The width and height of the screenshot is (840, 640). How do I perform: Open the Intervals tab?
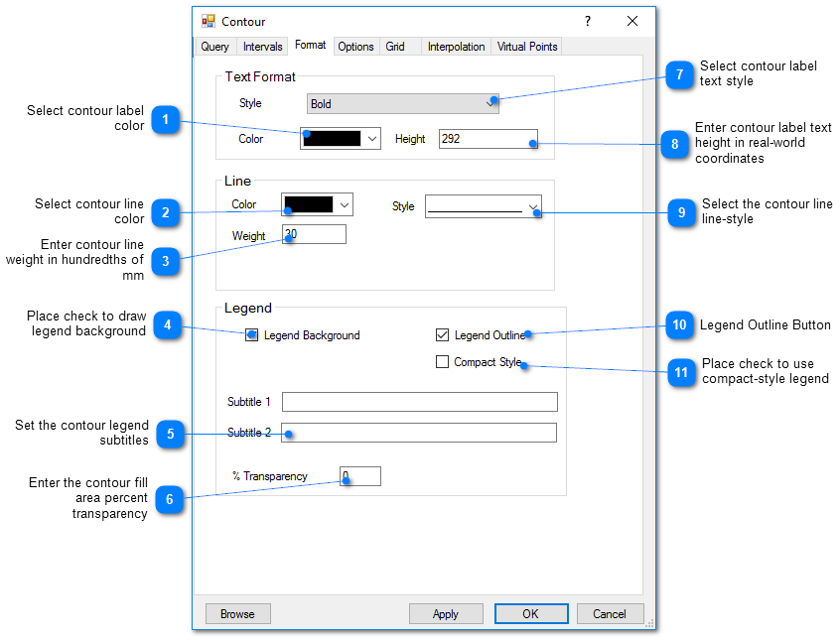tap(262, 47)
